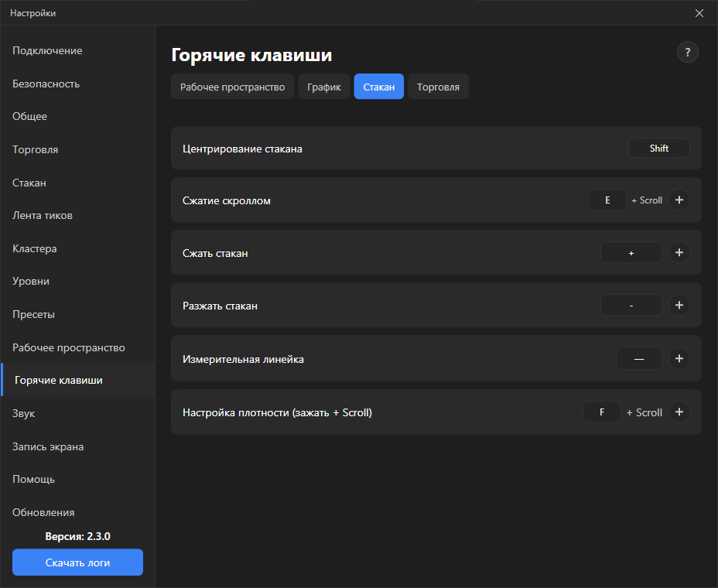Open the help question mark icon
718x588 pixels.
click(687, 52)
